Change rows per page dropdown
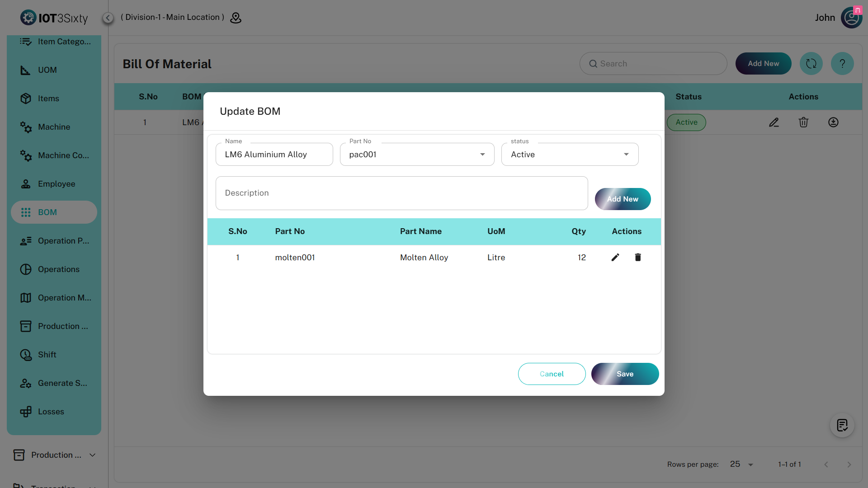This screenshot has width=868, height=488. click(x=741, y=465)
